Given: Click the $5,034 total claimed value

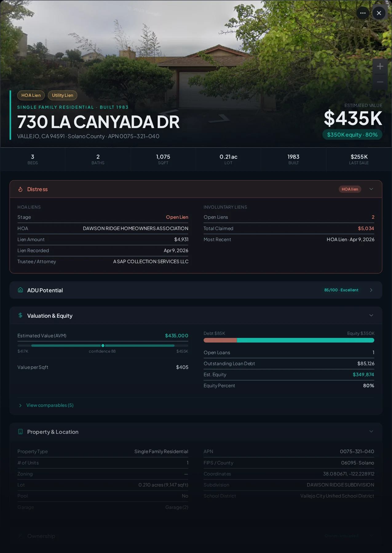Looking at the screenshot, I should 366,228.
